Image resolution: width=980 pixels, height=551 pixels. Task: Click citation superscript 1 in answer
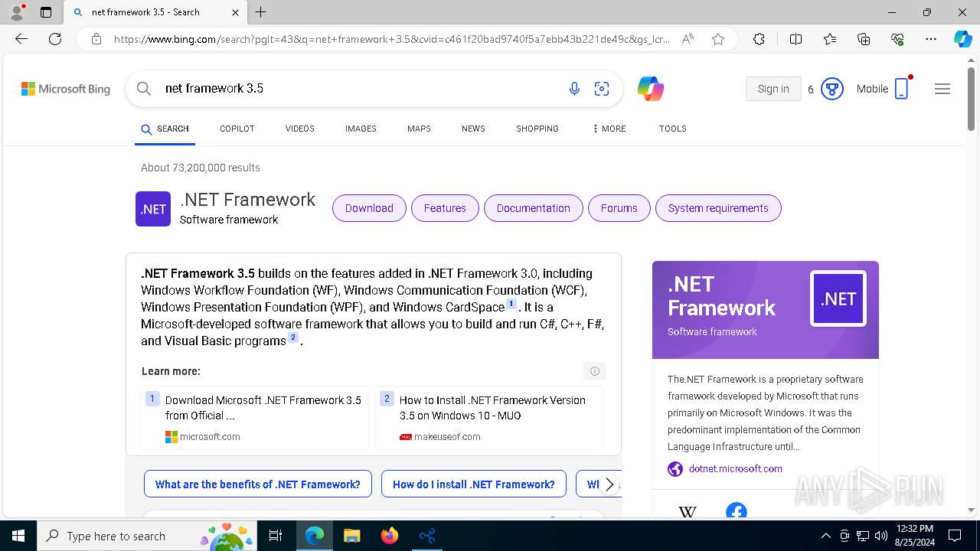[x=511, y=304]
